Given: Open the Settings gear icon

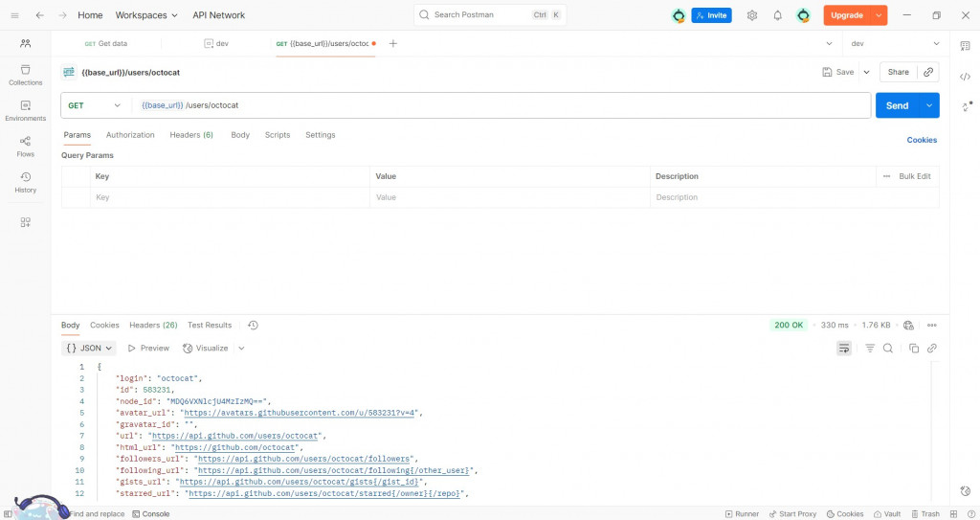Looking at the screenshot, I should [x=752, y=15].
